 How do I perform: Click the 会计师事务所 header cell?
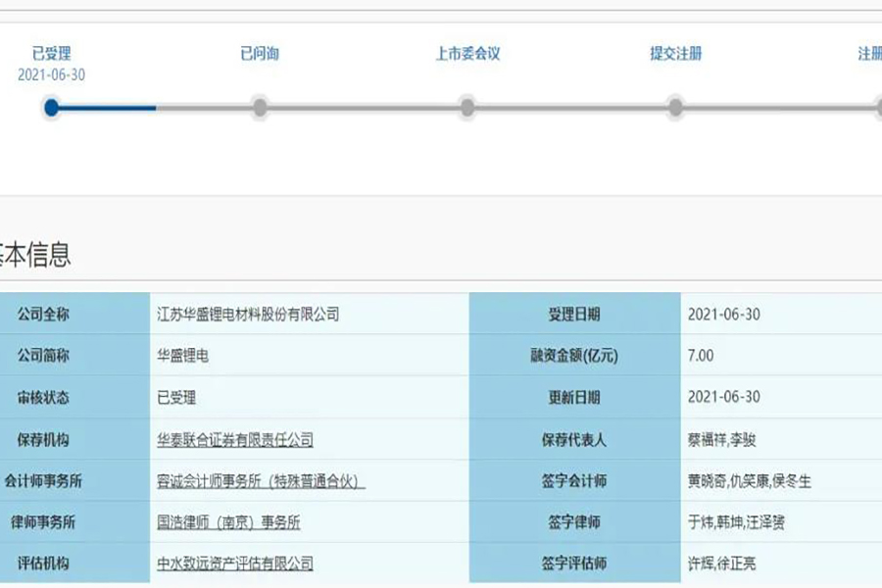pyautogui.click(x=74, y=480)
